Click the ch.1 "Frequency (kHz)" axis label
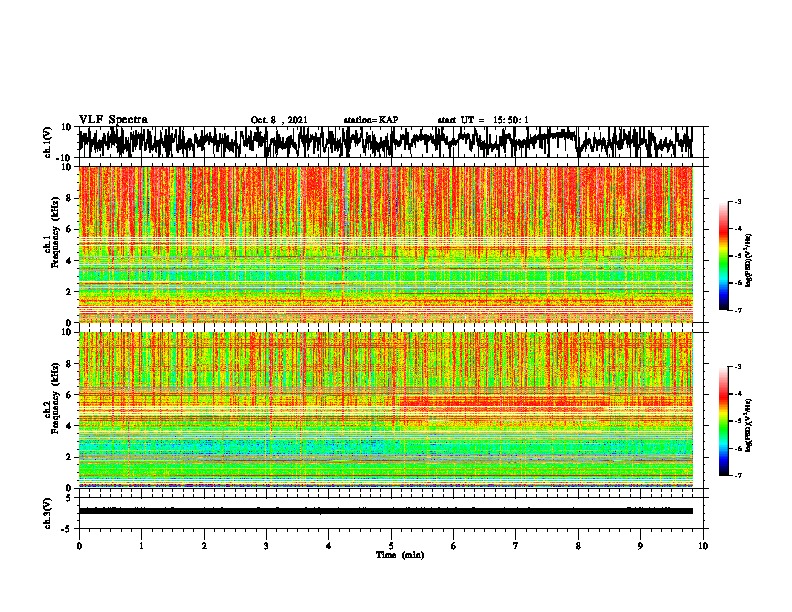Screen dimensions: 792x612 [x=56, y=233]
